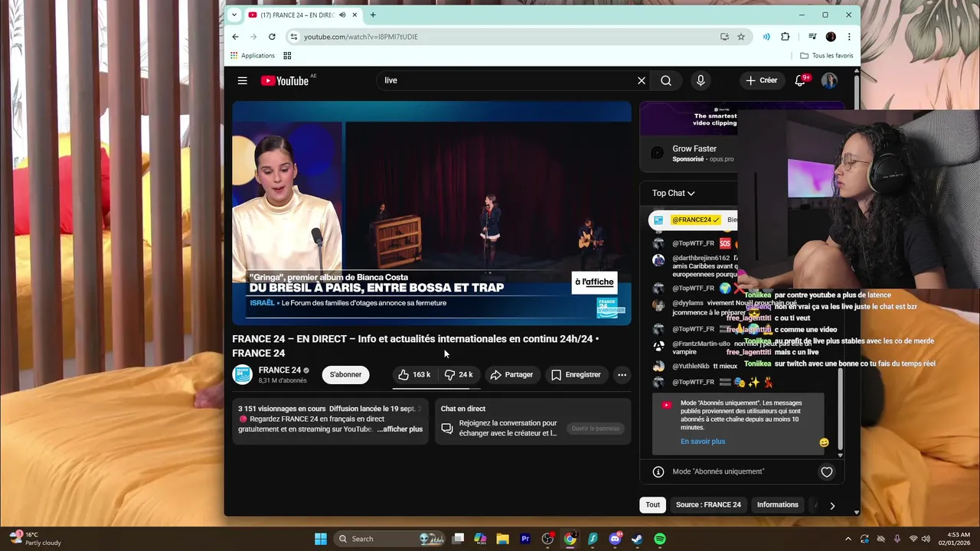Select Source : FRANCE 24 chip
980x551 pixels.
708,505
